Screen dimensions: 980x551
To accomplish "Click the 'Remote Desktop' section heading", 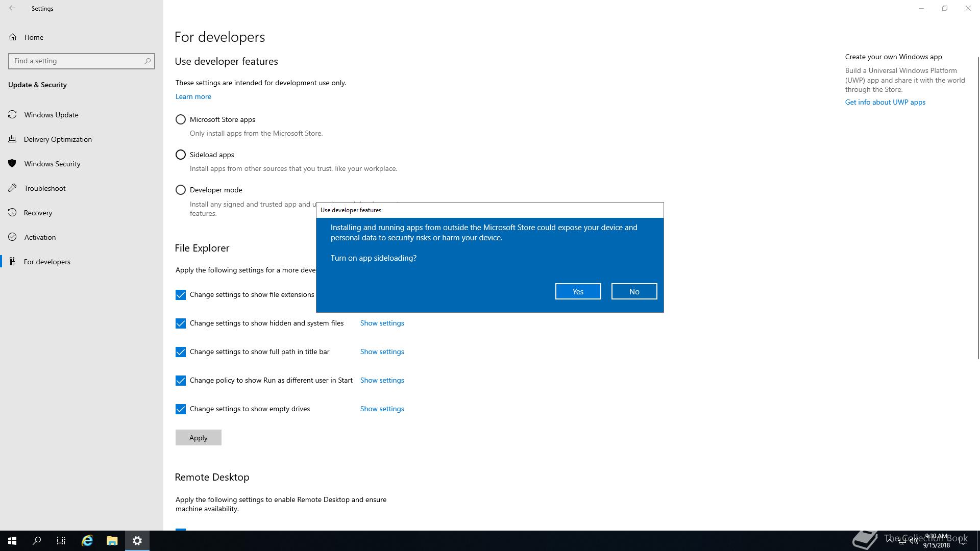I will click(212, 477).
